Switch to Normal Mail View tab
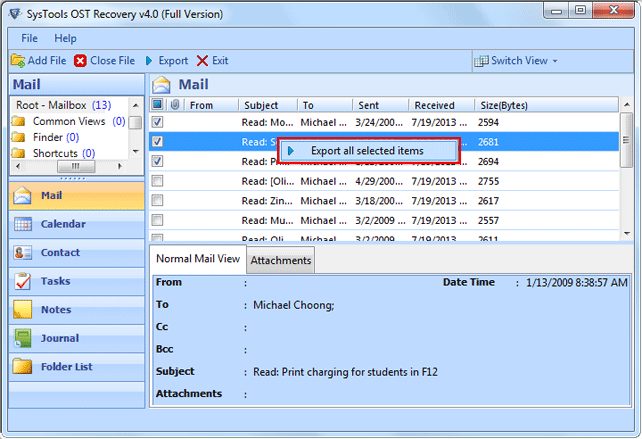 coord(198,259)
